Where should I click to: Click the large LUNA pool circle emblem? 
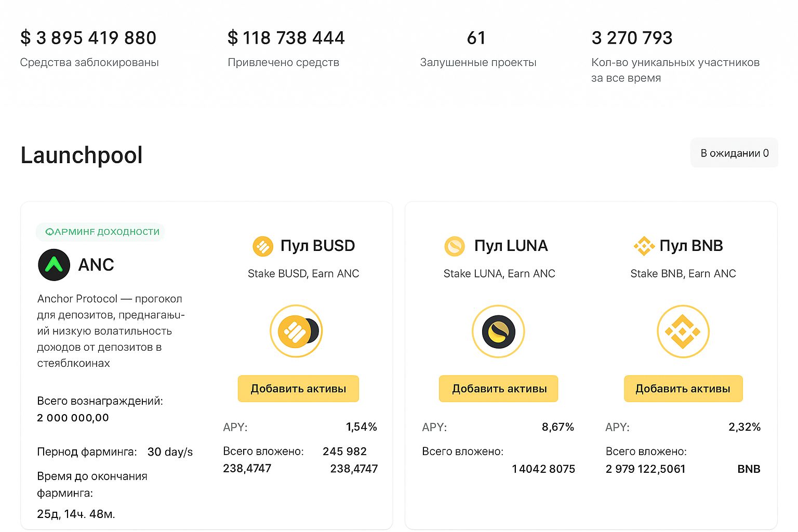pos(498,331)
